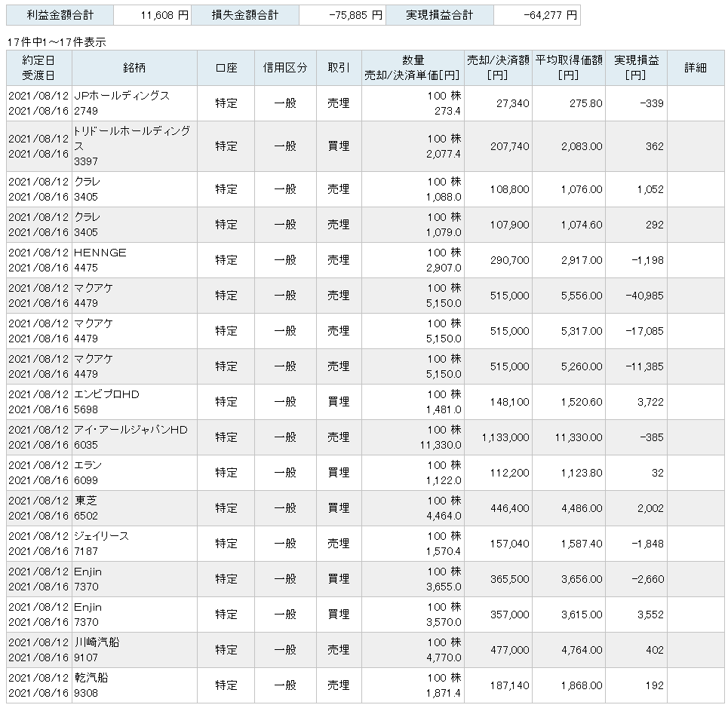Click the 信用区分 column header
Image resolution: width=728 pixels, height=708 pixels.
coord(285,68)
